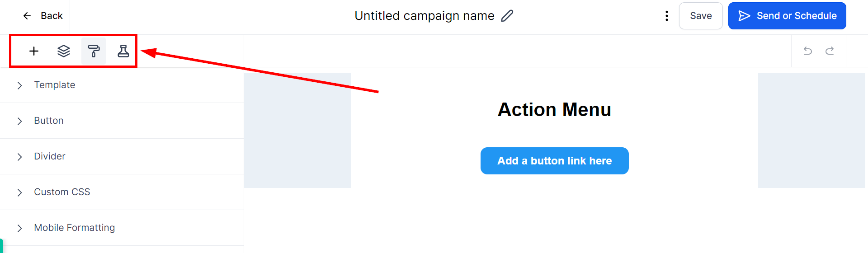Click the Untitled campaign name title
868x253 pixels.
tap(424, 16)
